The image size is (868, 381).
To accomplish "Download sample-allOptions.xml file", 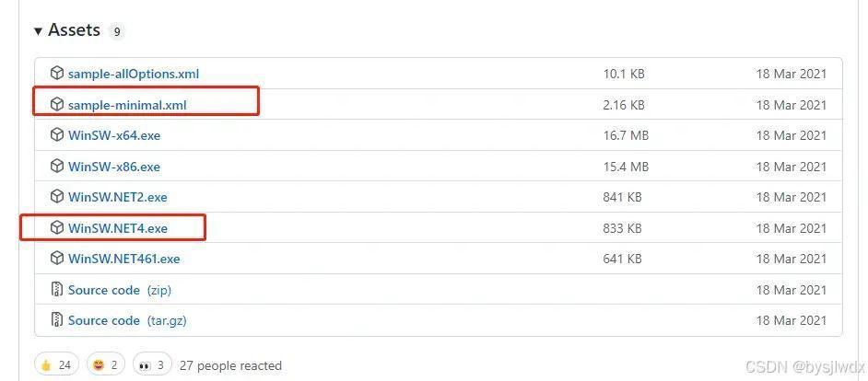I will (x=134, y=74).
